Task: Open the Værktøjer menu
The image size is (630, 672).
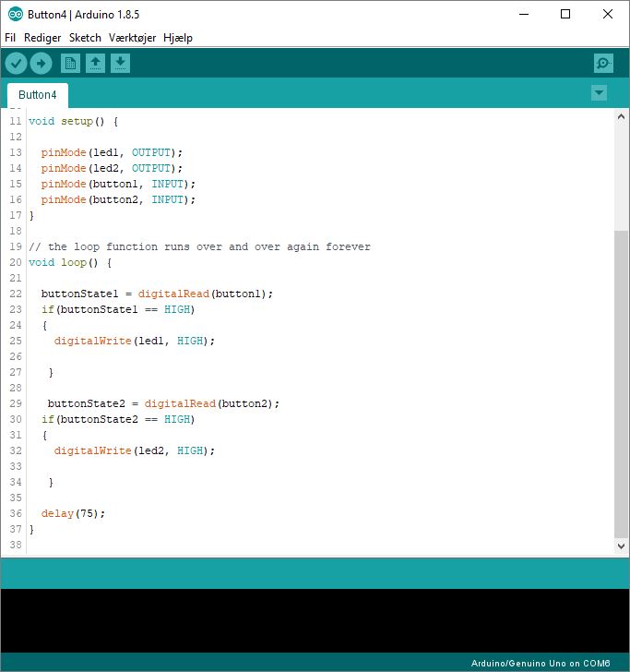Action: (132, 38)
